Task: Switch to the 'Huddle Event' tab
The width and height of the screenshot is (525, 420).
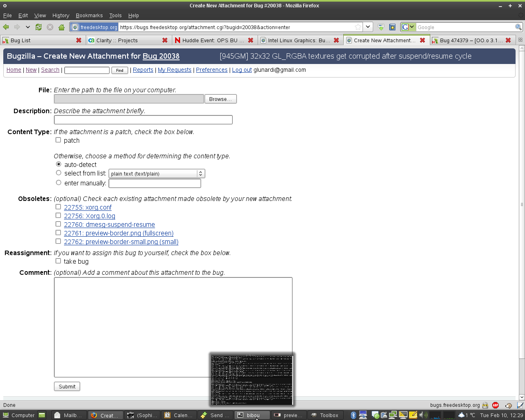Action: tap(212, 40)
